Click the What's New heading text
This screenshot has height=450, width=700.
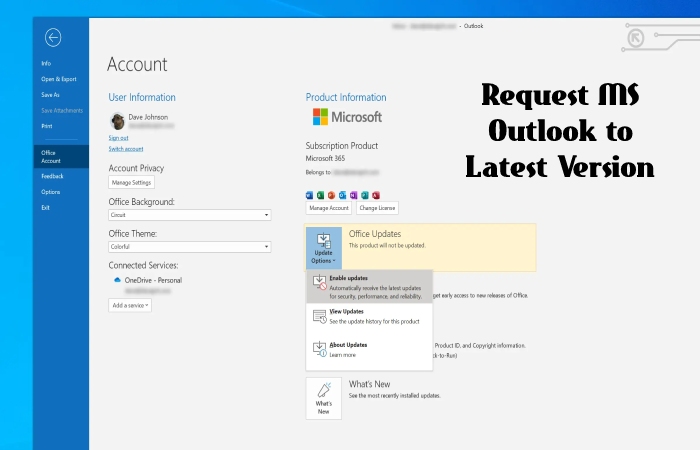(369, 384)
